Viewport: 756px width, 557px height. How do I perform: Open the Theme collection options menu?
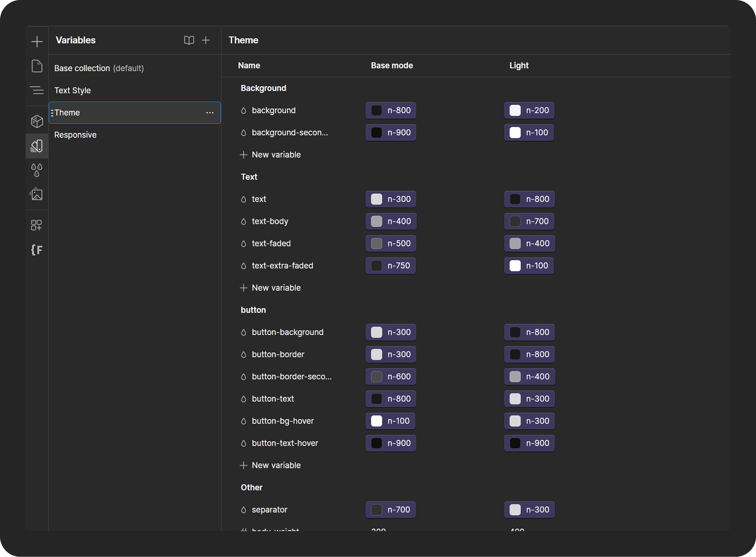210,113
